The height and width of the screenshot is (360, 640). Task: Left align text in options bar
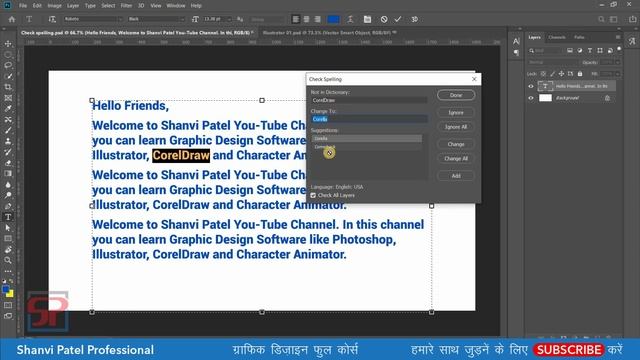(x=296, y=19)
